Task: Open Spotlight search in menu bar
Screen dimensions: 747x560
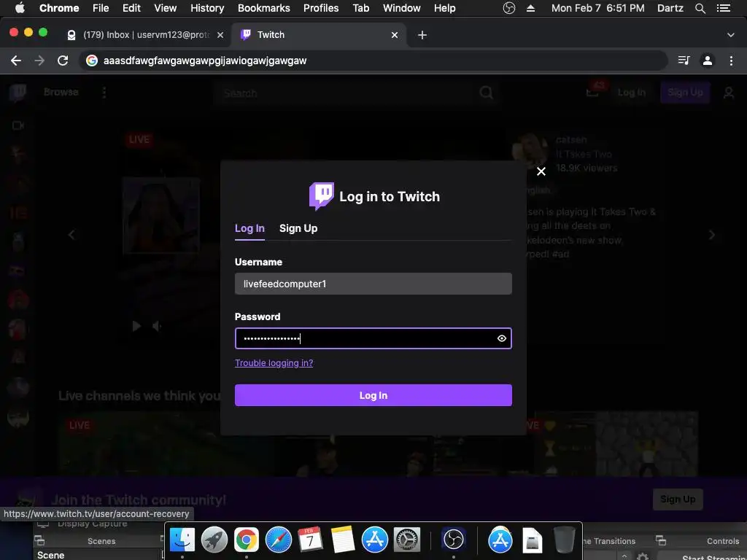Action: [700, 8]
